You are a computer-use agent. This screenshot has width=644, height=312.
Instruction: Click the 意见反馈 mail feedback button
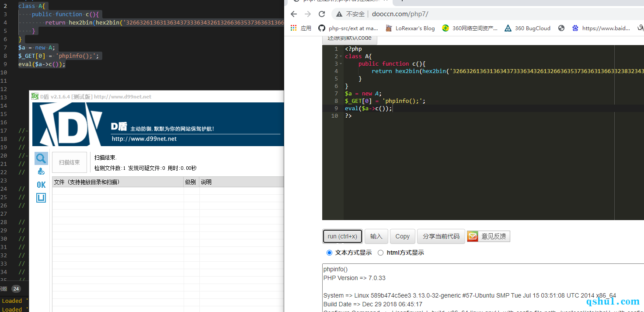coord(488,236)
